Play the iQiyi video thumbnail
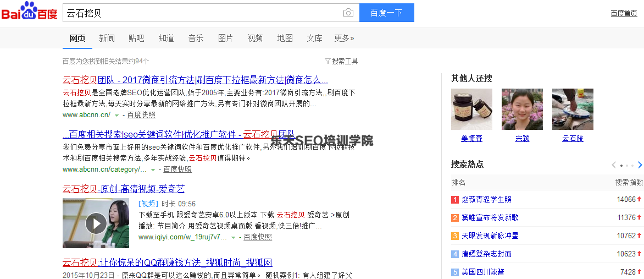 point(96,223)
